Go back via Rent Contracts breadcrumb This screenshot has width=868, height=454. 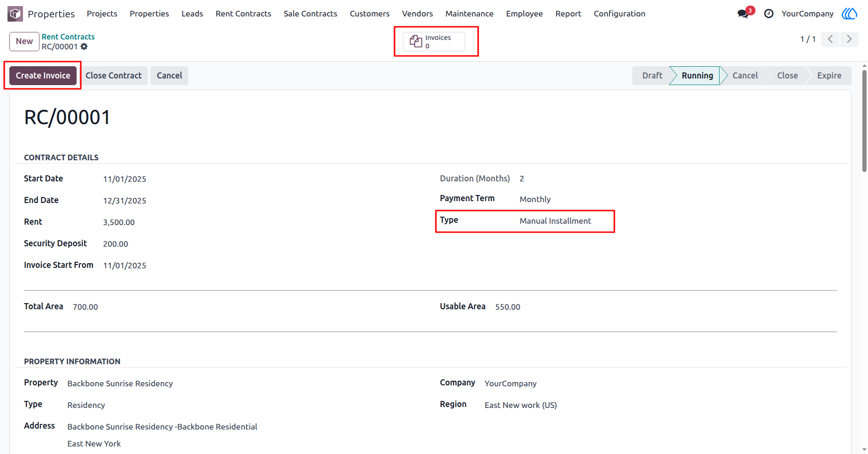[x=68, y=37]
